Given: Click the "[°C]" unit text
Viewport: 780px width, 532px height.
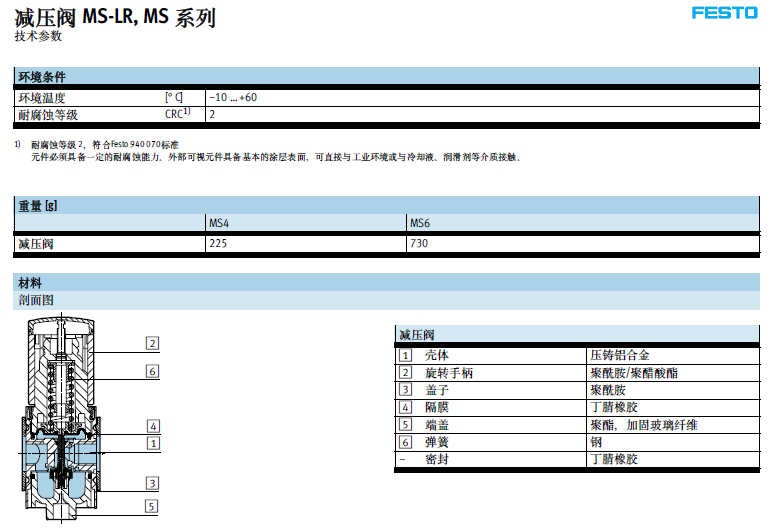Looking at the screenshot, I should pyautogui.click(x=174, y=98).
